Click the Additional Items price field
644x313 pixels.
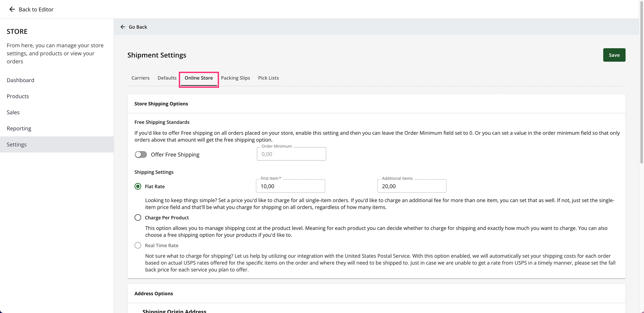(x=412, y=186)
